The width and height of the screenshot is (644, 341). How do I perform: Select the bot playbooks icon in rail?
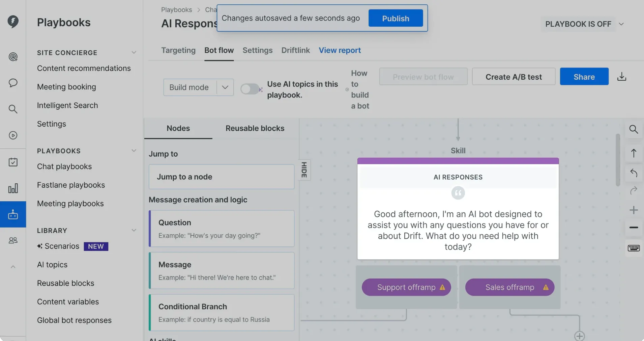tap(13, 214)
